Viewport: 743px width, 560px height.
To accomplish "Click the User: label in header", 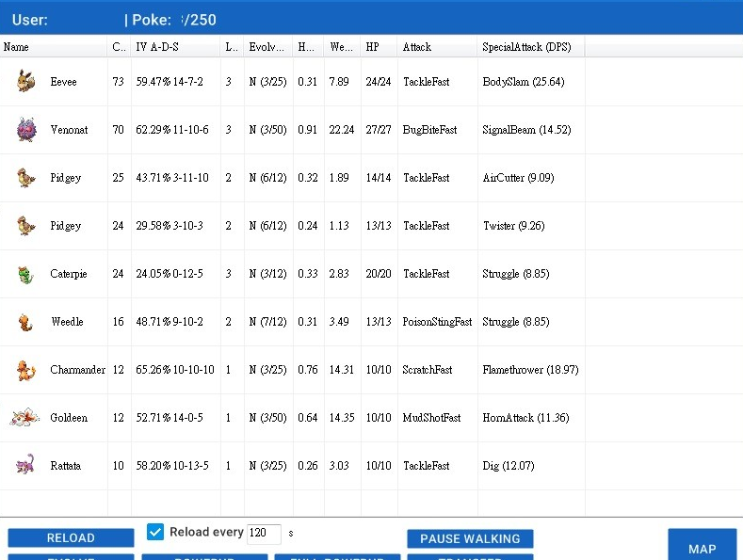I will click(30, 20).
